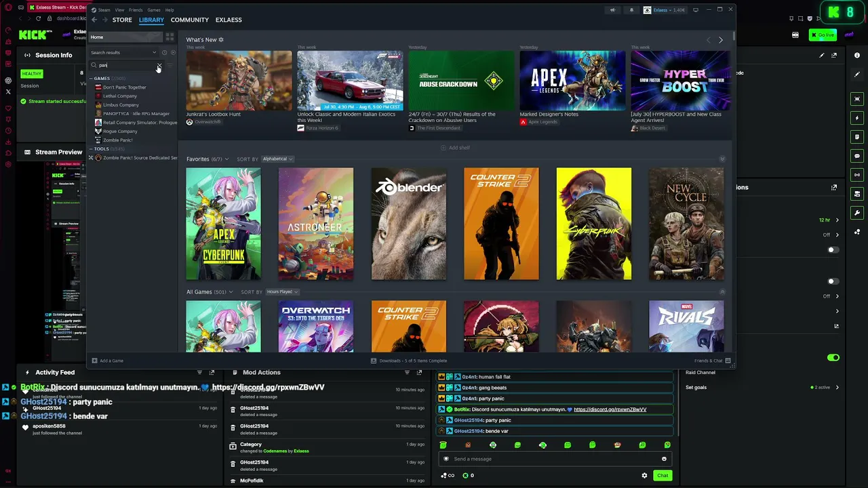Collapse the GAMES category in the sidebar
The image size is (868, 488).
[x=91, y=79]
